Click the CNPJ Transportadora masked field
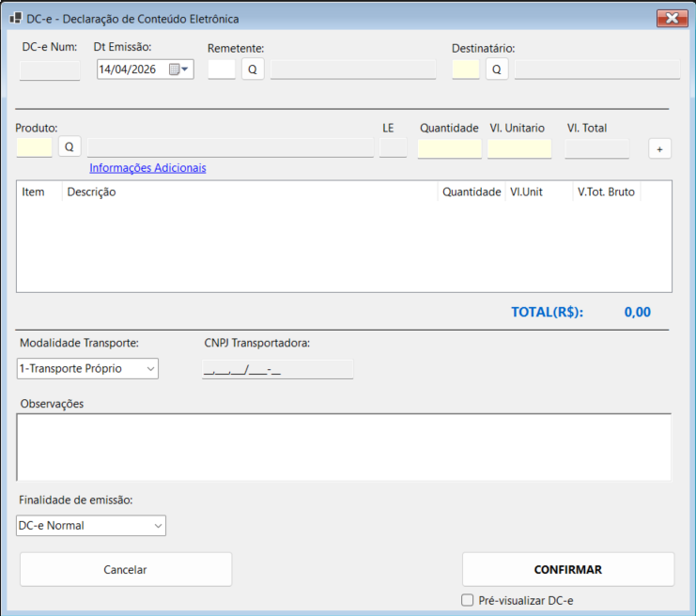 (x=278, y=370)
